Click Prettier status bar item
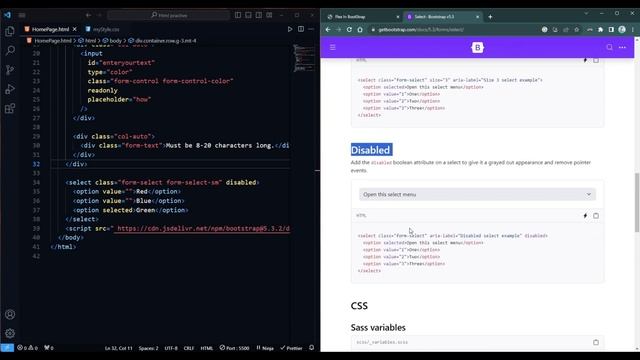 [x=291, y=348]
